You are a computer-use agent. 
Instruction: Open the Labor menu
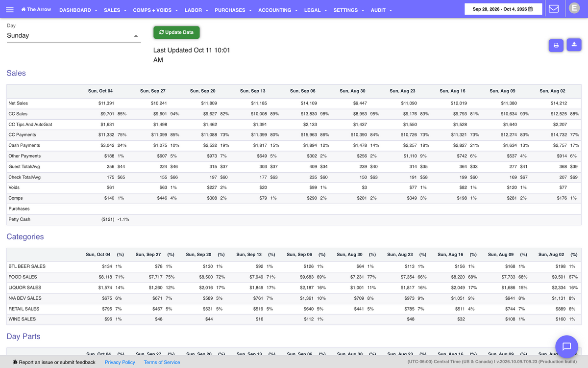coord(196,10)
